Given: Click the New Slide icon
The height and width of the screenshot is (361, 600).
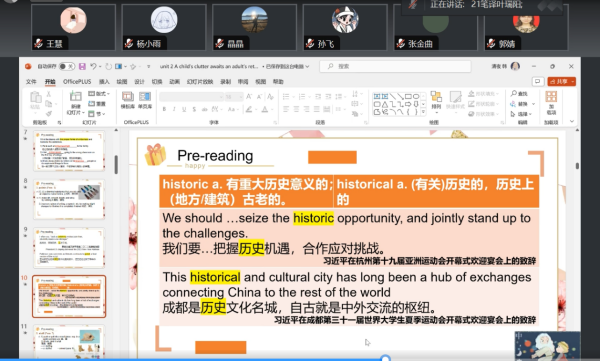Looking at the screenshot, I should pos(75,96).
